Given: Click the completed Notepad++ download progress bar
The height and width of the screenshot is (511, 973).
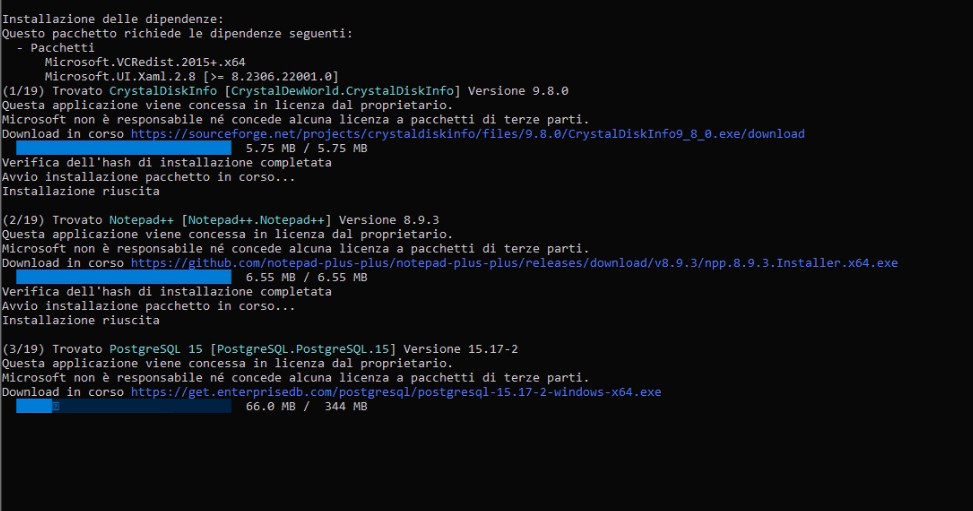Looking at the screenshot, I should 123,277.
